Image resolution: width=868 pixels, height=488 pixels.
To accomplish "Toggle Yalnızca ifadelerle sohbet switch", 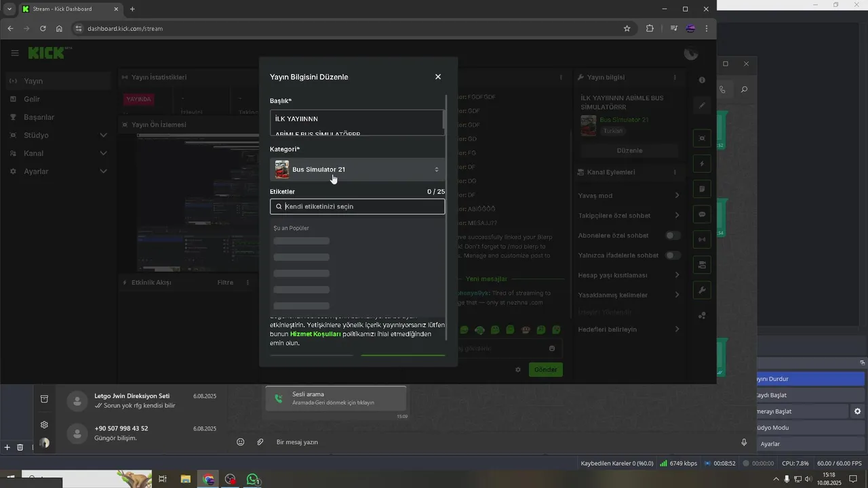I will [x=673, y=256].
